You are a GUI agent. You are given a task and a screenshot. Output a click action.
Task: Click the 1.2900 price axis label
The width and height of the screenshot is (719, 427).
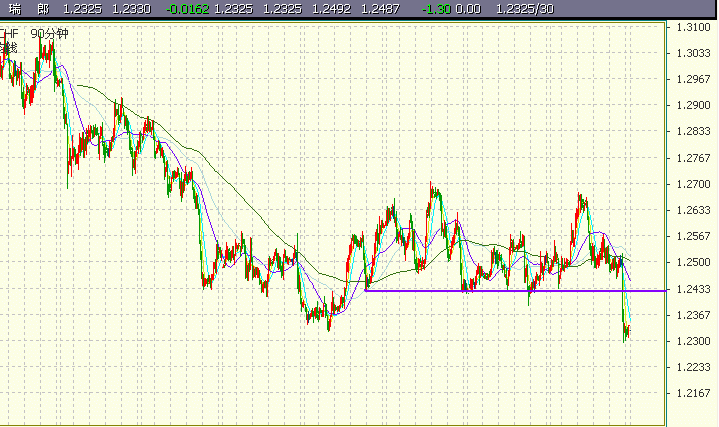[x=693, y=106]
